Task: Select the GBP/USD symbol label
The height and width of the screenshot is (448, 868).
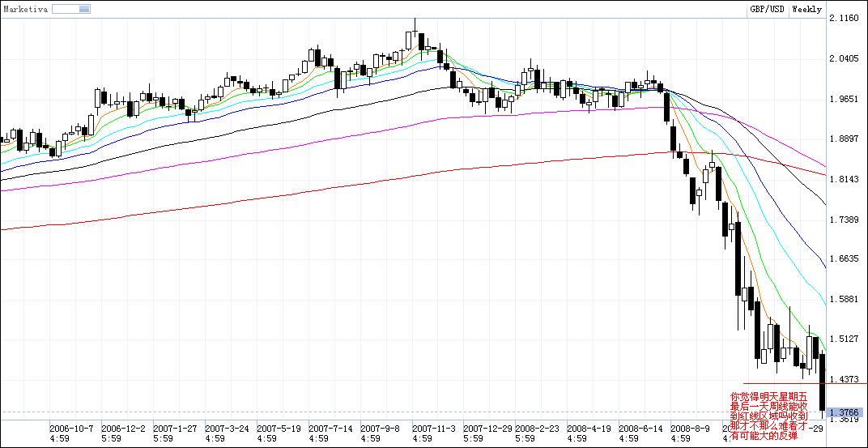Action: pos(767,9)
